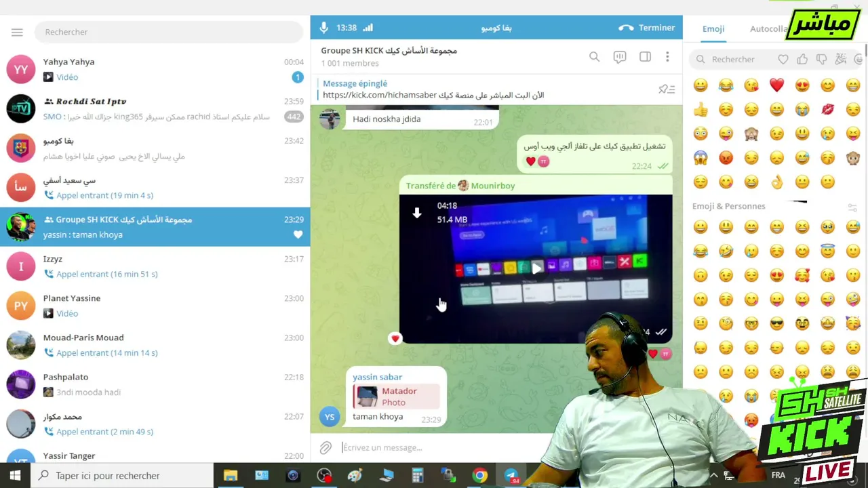Open the Planet Yassine chat
This screenshot has width=868, height=488.
(155, 305)
